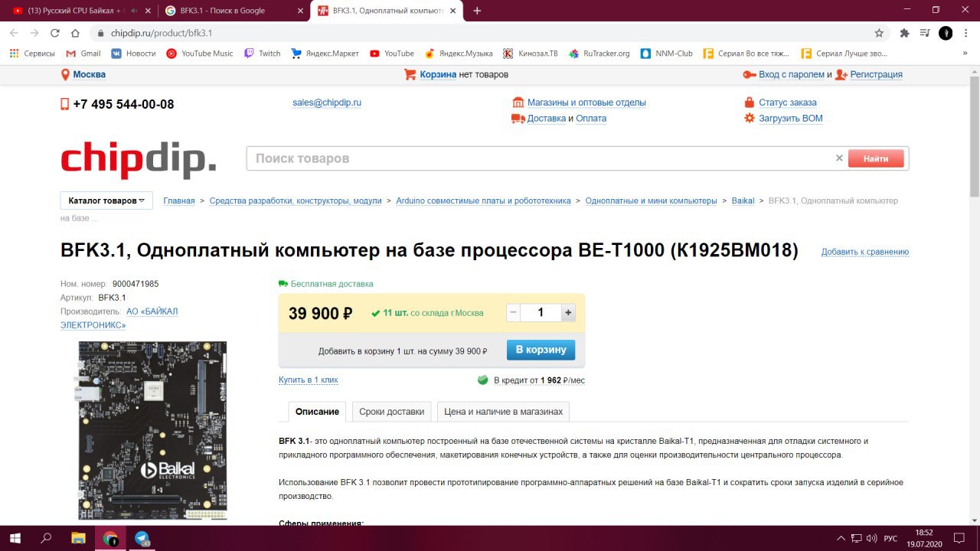Screen dimensions: 980x551
Task: Open Telegram from the taskbar
Action: click(142, 538)
